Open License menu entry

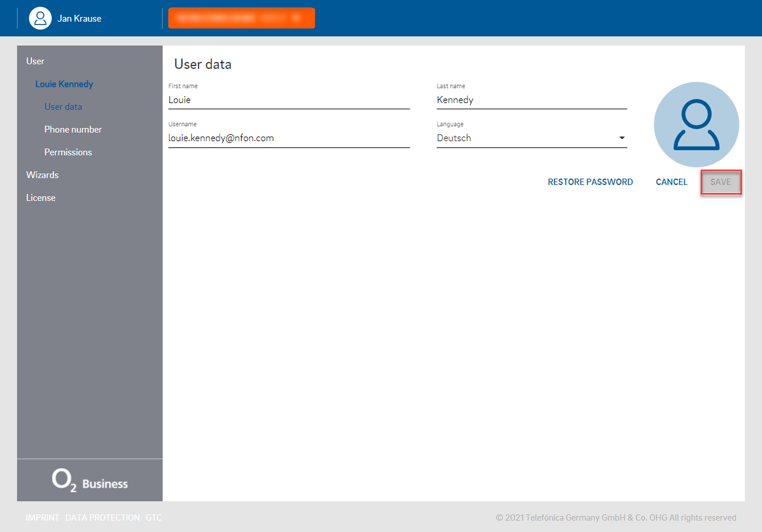[41, 198]
